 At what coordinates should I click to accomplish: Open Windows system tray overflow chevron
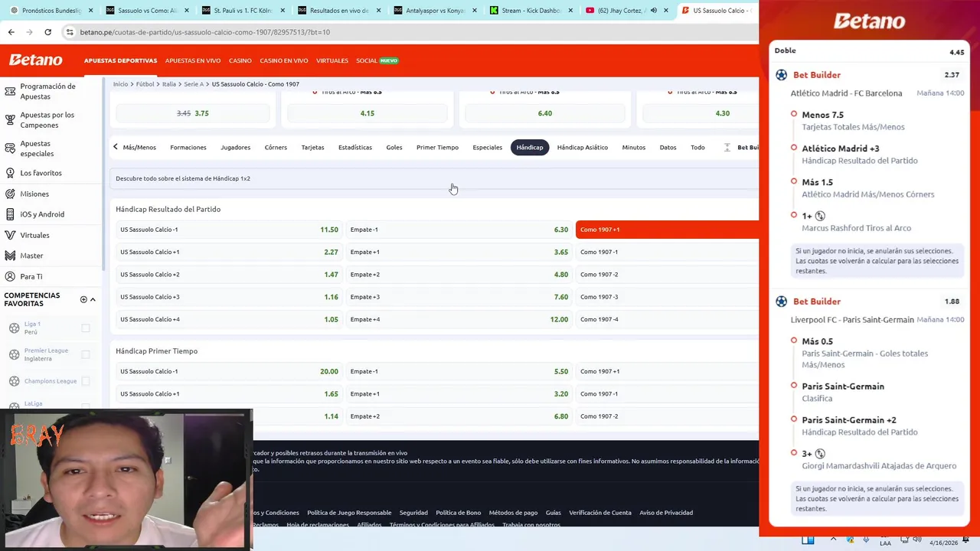point(834,540)
